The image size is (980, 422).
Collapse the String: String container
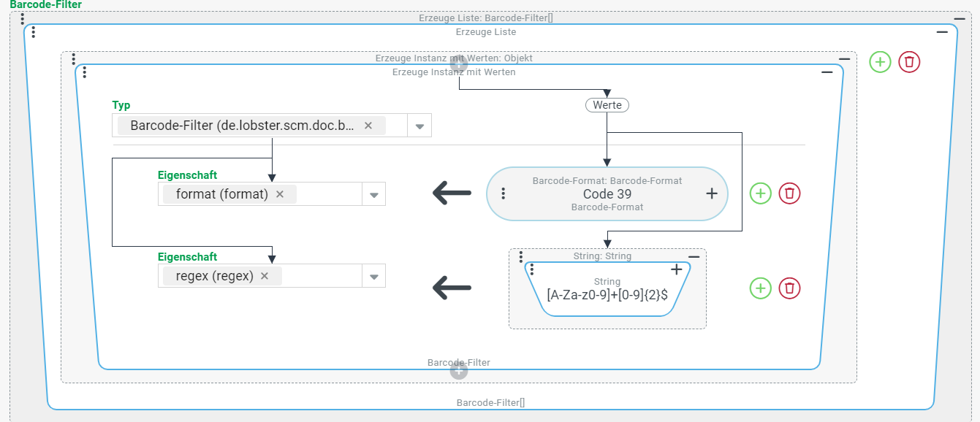[694, 256]
